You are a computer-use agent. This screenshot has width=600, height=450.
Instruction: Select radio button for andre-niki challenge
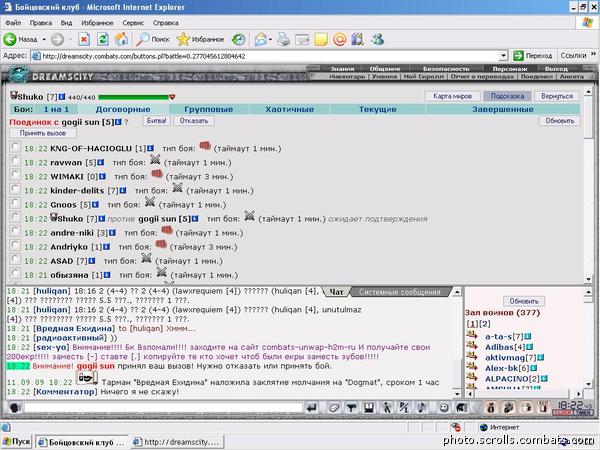15,231
